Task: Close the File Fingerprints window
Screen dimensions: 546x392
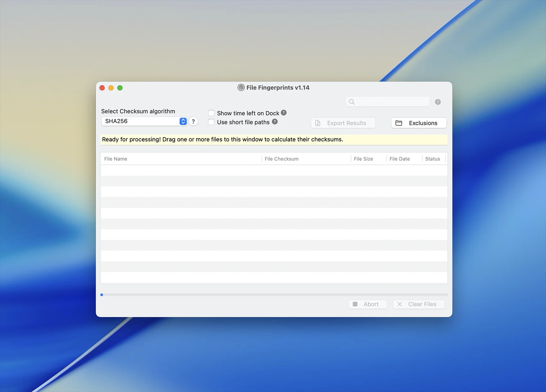Action: pyautogui.click(x=102, y=88)
